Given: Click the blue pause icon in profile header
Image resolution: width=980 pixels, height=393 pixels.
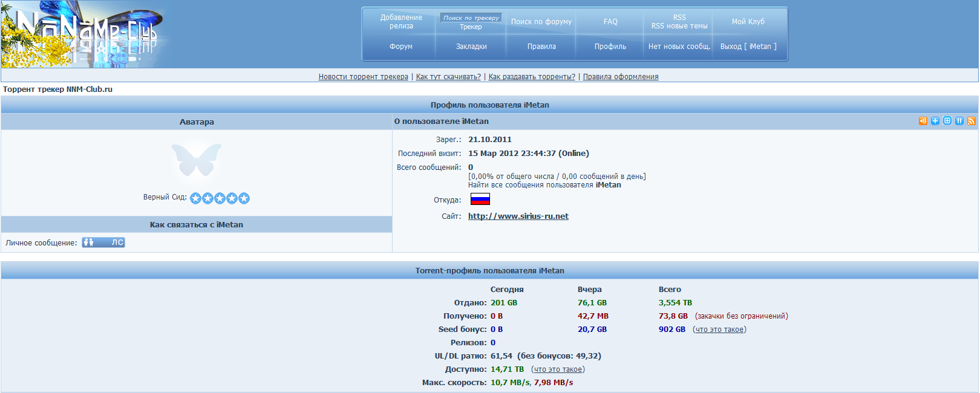Looking at the screenshot, I should tap(959, 121).
